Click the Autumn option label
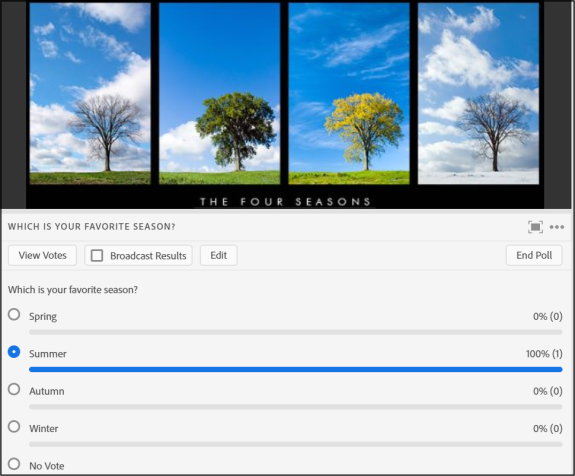Image resolution: width=575 pixels, height=476 pixels. point(47,391)
